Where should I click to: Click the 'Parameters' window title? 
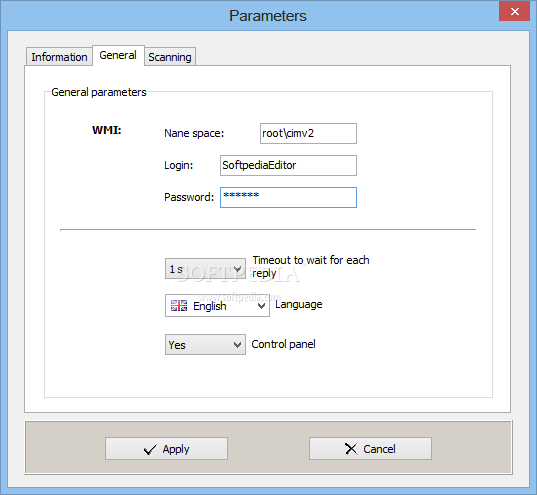(x=268, y=16)
